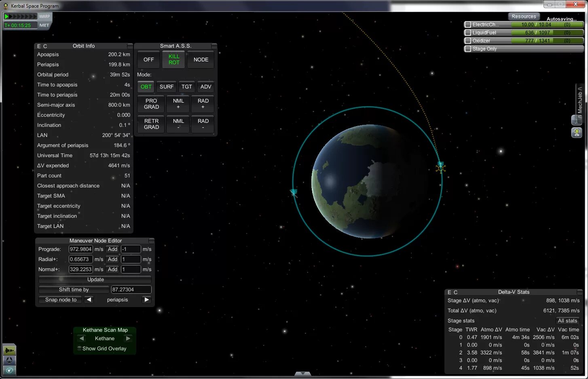
Task: Check the ElectricCharge resource checkbox
Action: pyautogui.click(x=468, y=25)
